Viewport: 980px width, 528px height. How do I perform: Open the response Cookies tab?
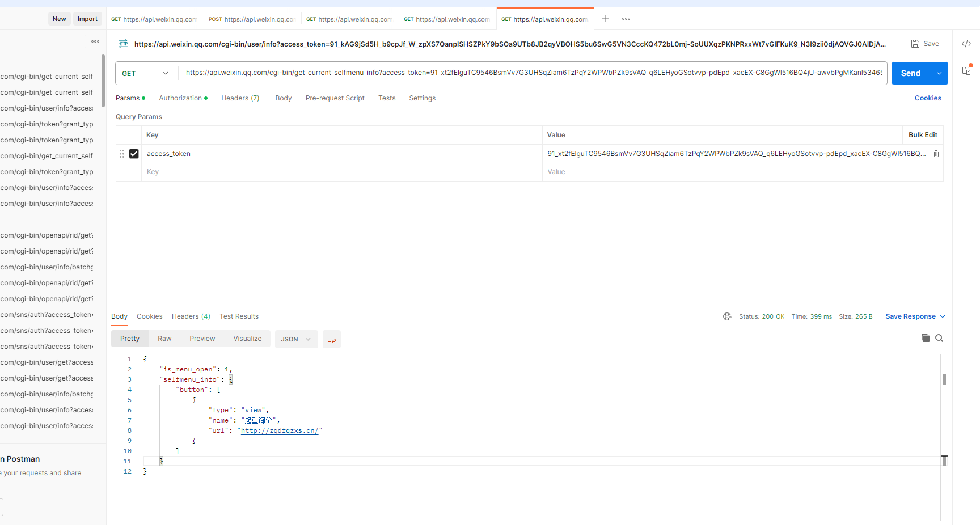click(150, 316)
